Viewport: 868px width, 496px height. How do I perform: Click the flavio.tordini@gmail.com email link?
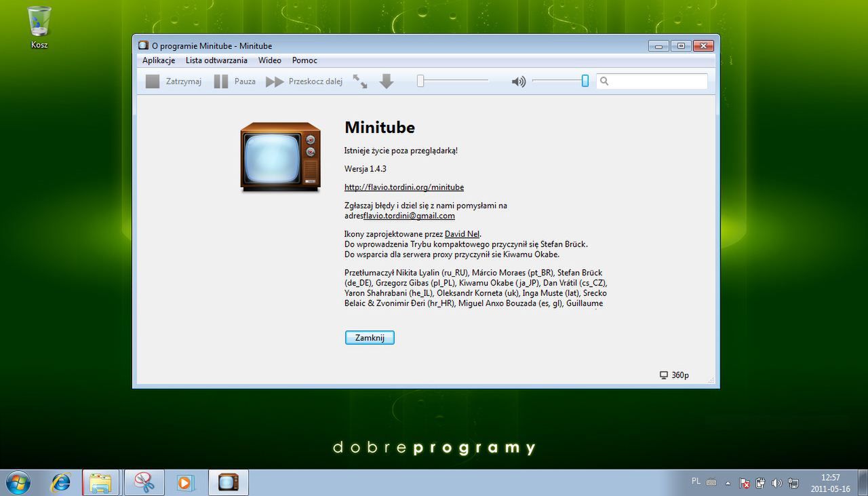coord(409,216)
